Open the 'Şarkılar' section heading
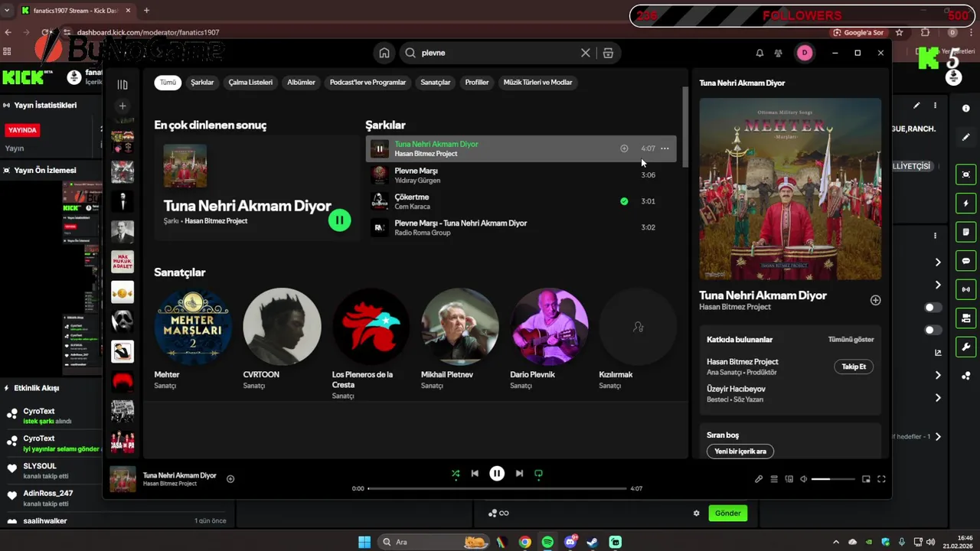This screenshot has width=980, height=551. 385,125
